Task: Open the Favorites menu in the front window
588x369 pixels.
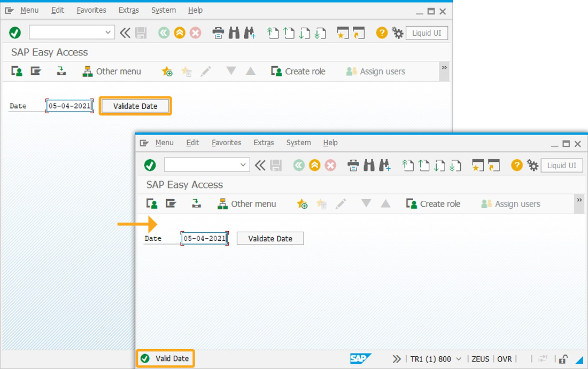Action: (x=227, y=143)
